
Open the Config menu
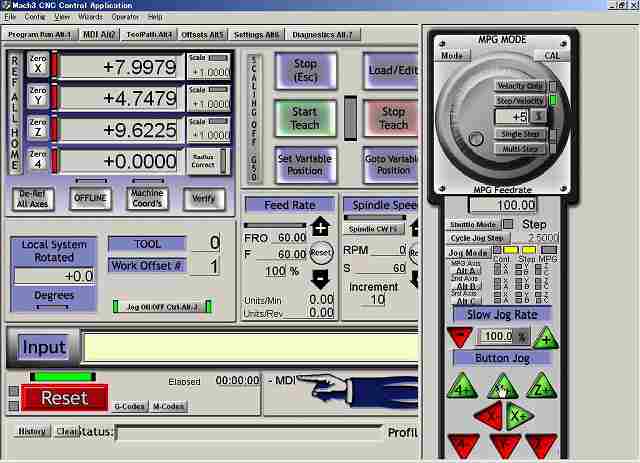coord(35,17)
